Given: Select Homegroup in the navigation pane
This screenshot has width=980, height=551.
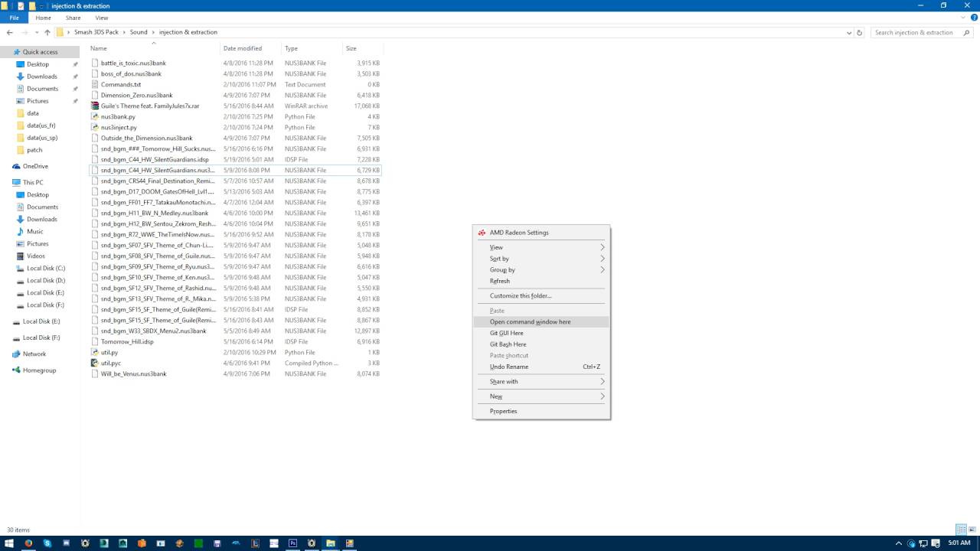Looking at the screenshot, I should [39, 370].
